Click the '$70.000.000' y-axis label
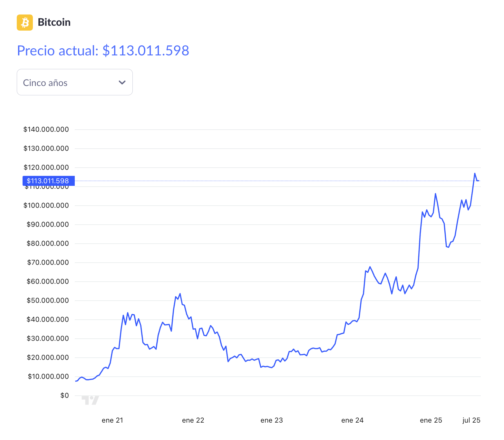This screenshot has width=504, height=440. pos(48,263)
